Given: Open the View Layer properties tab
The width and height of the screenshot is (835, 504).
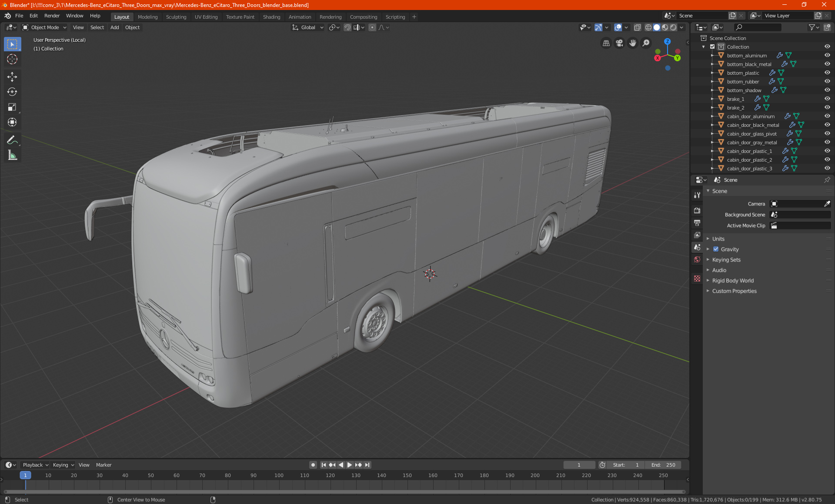Looking at the screenshot, I should (697, 235).
